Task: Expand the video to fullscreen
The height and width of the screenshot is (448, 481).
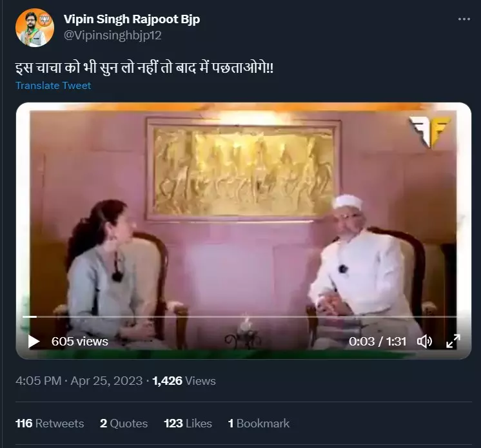Action: [x=453, y=341]
